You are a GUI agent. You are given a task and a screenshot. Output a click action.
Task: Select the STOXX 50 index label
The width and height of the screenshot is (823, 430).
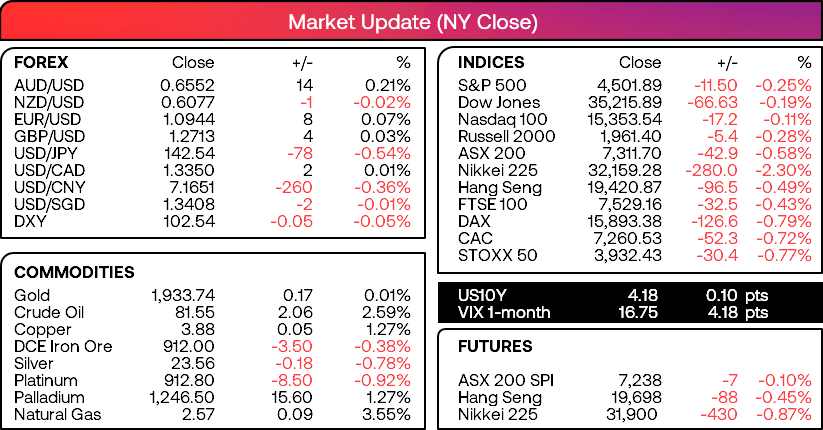click(x=498, y=255)
